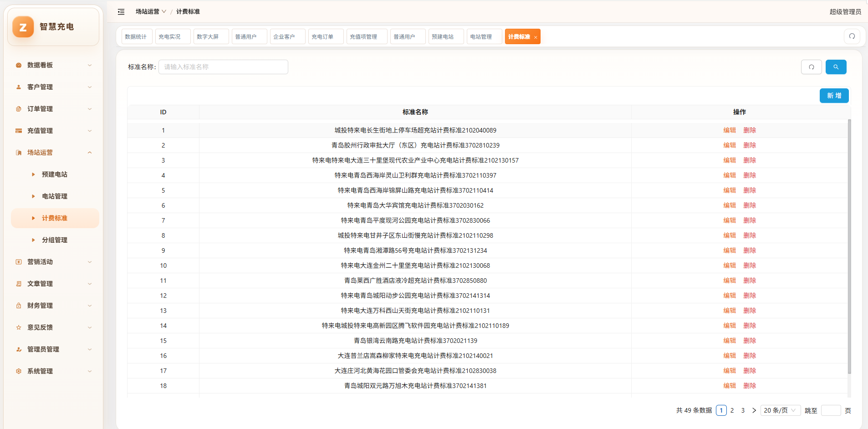Screen dimensions: 868x429
Task: Open the 场站运营 breadcrumb dropdown
Action: tap(151, 11)
